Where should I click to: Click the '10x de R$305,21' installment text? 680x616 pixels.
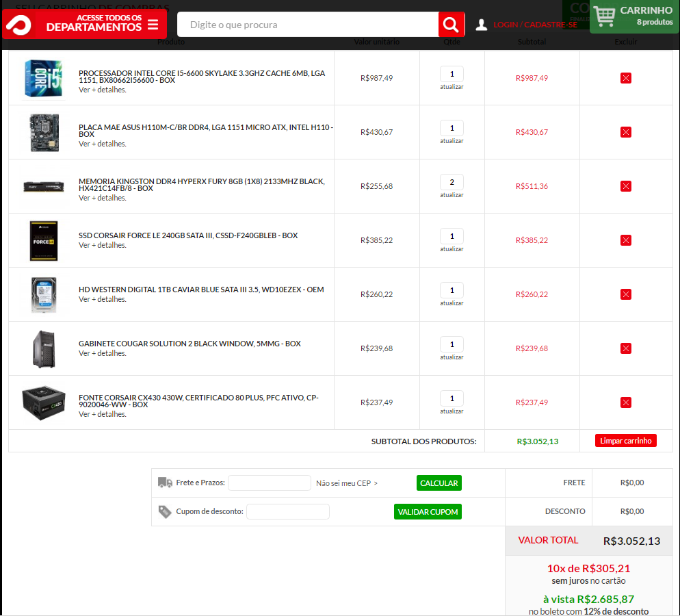pyautogui.click(x=588, y=568)
